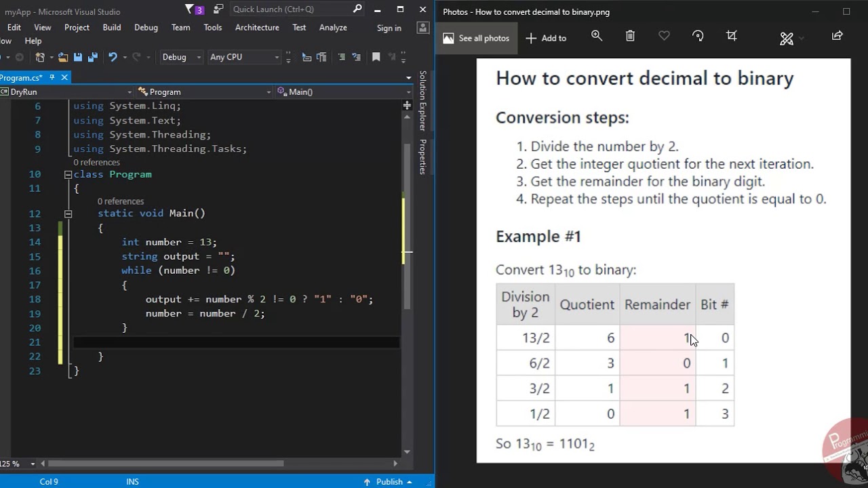This screenshot has width=868, height=488.
Task: Collapse the Main method region
Action: click(68, 213)
